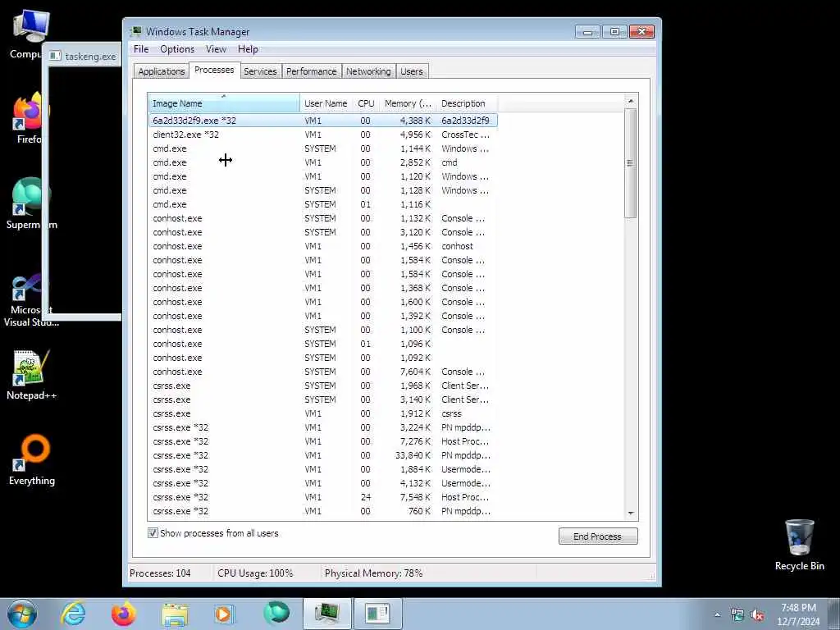Open the View menu

[x=216, y=48]
